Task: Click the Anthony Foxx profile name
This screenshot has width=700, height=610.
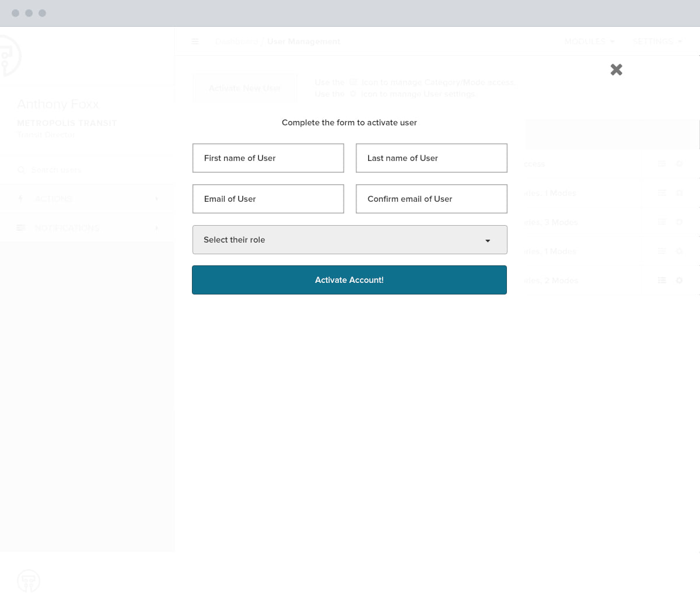Action: click(x=58, y=104)
